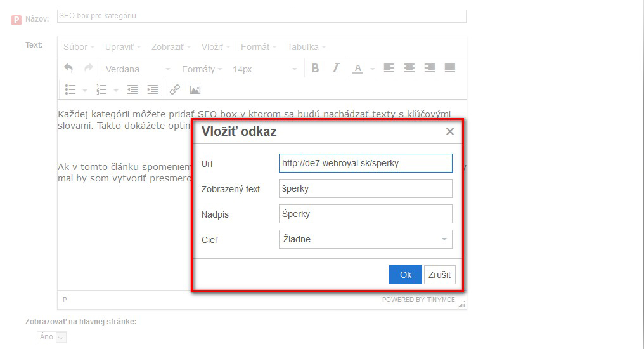The image size is (644, 349).
Task: Justify the text alignment
Action: click(x=450, y=69)
